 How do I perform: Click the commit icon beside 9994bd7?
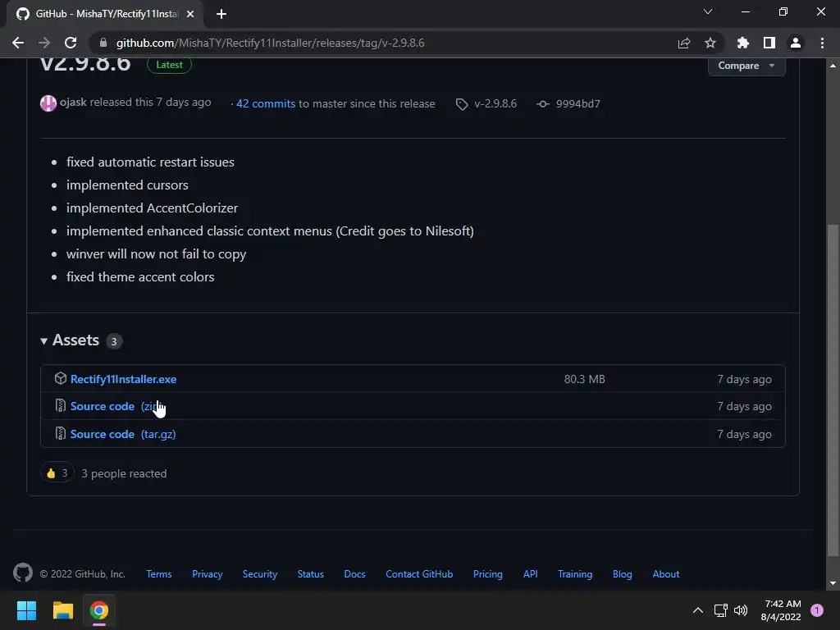tap(543, 104)
